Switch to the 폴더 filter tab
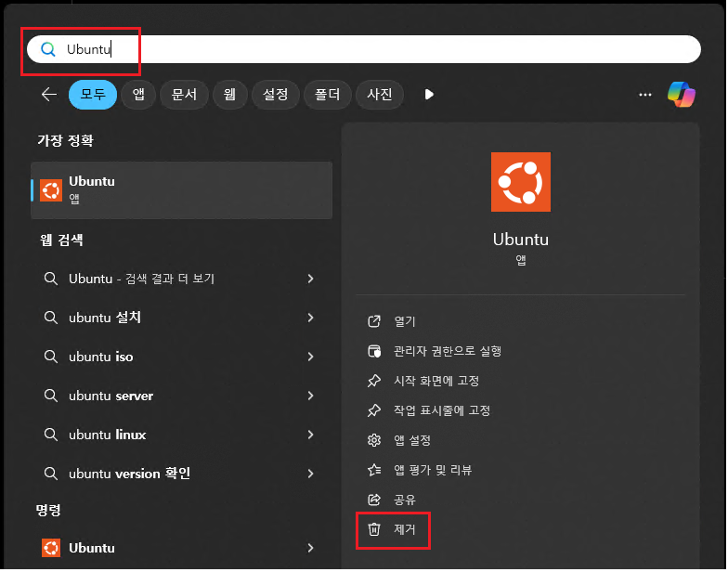The width and height of the screenshot is (728, 572). [327, 95]
